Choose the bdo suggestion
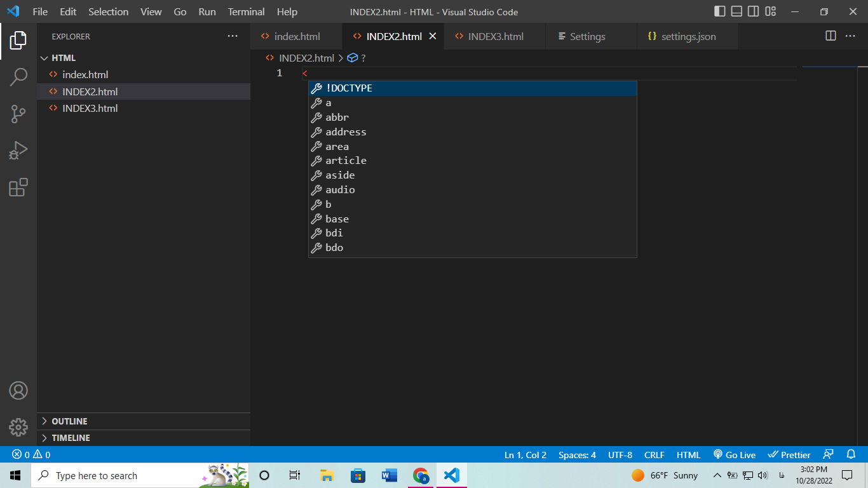Image resolution: width=868 pixels, height=488 pixels. tap(472, 248)
